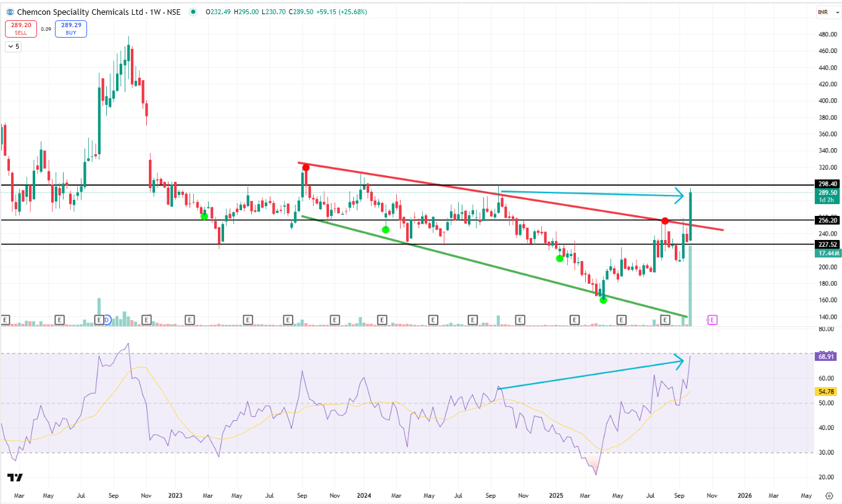This screenshot has width=842, height=504.
Task: Click the BUY button at 289.29
Action: (71, 29)
